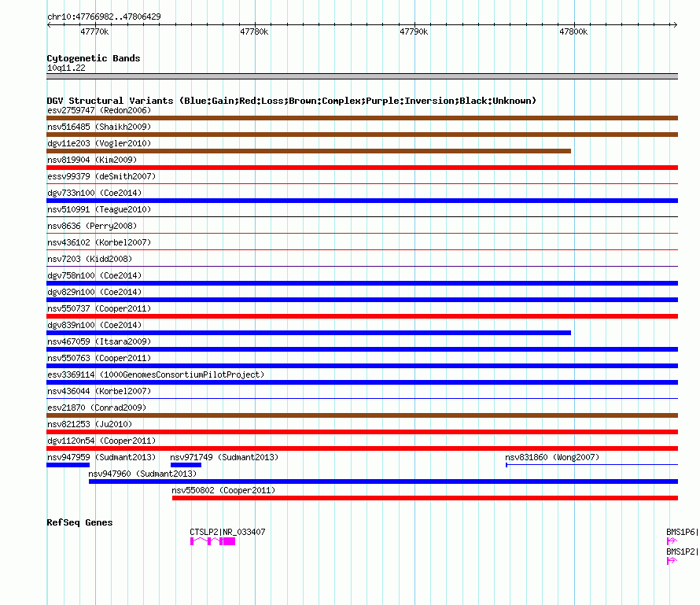Open the esv2759747 (Redon2006) variant label
The image size is (700, 605).
click(x=99, y=110)
